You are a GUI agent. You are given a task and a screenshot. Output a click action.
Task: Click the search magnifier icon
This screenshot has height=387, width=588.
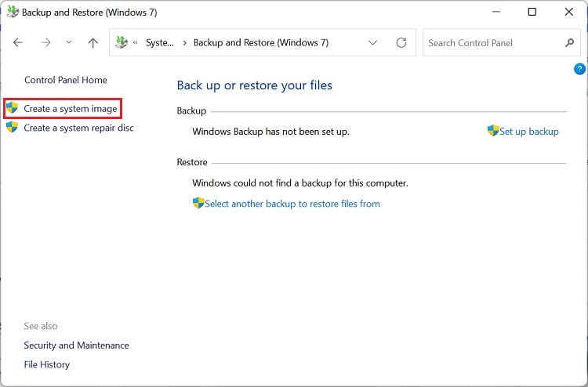(x=569, y=43)
